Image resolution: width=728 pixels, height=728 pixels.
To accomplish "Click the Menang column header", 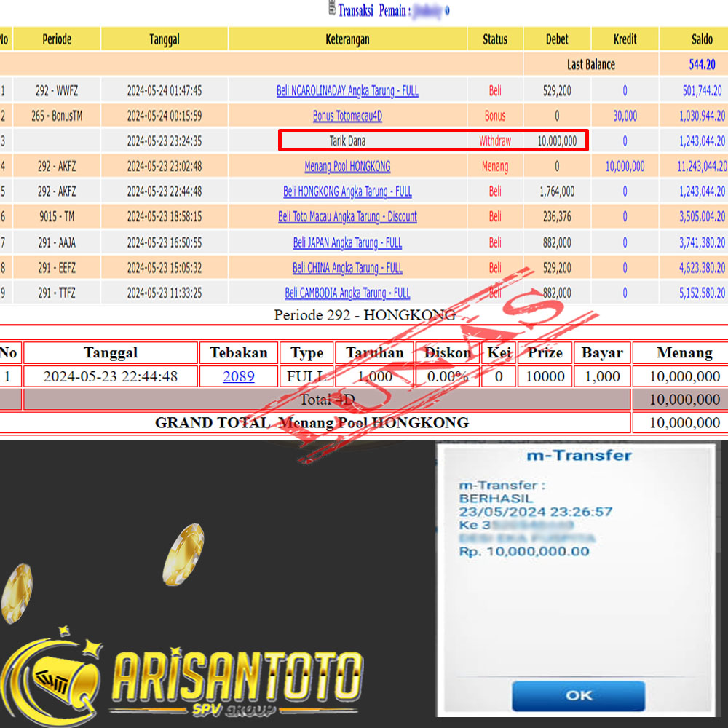I will pos(684,353).
